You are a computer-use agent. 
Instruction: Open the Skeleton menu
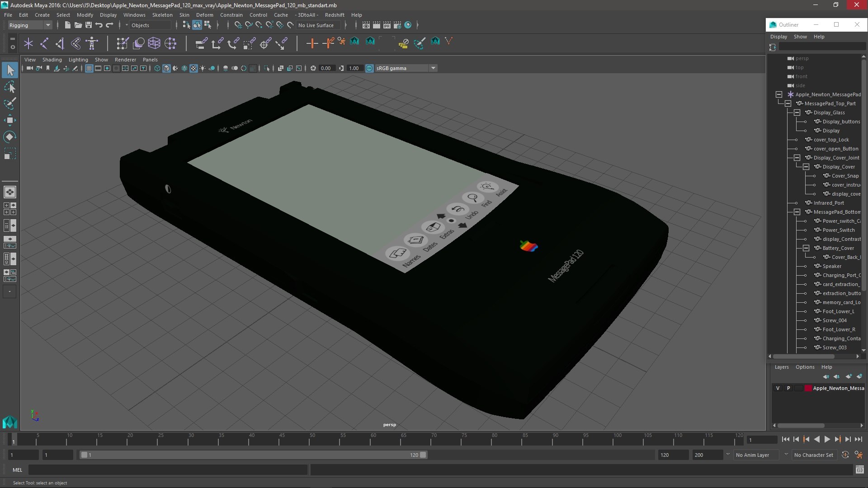(x=162, y=15)
